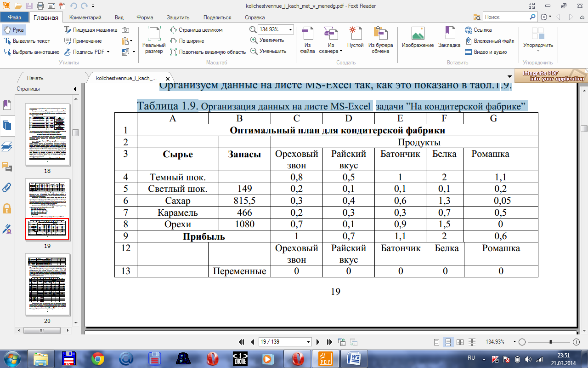
Task: Go to the last page
Action: [329, 342]
